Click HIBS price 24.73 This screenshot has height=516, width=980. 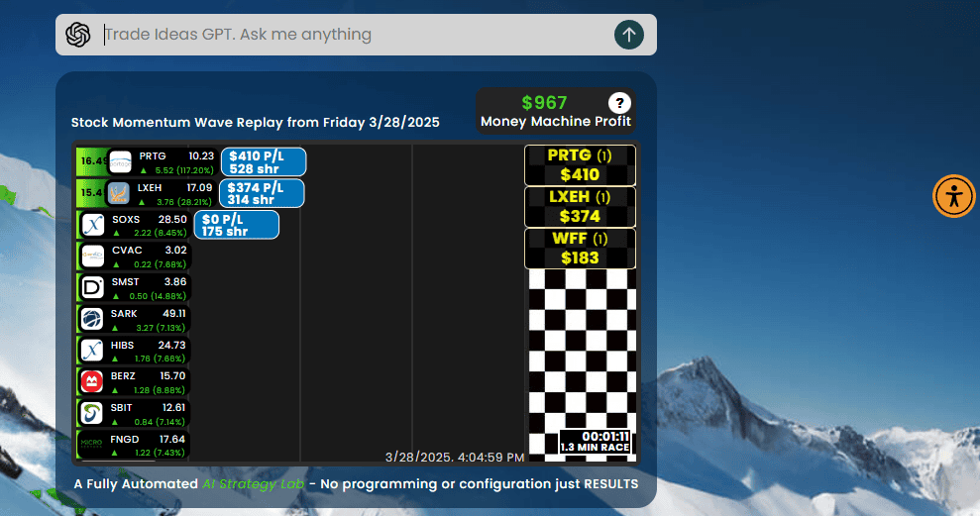pyautogui.click(x=171, y=345)
